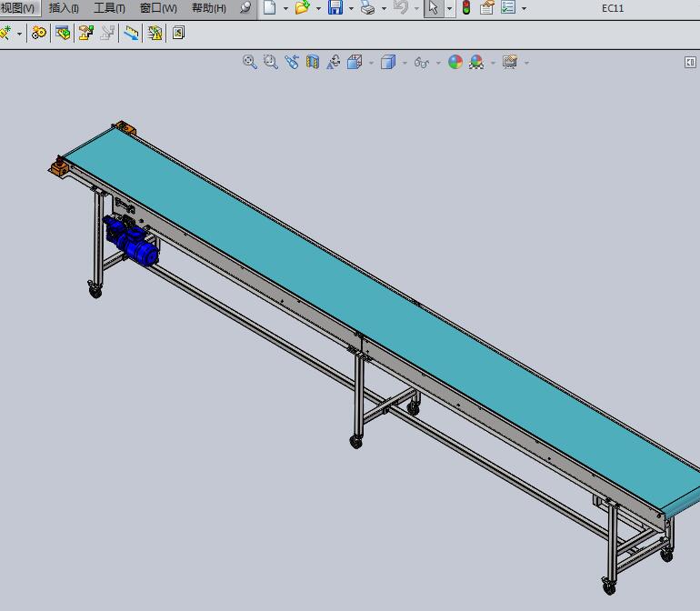Click the Move Component gears icon

coord(39,33)
